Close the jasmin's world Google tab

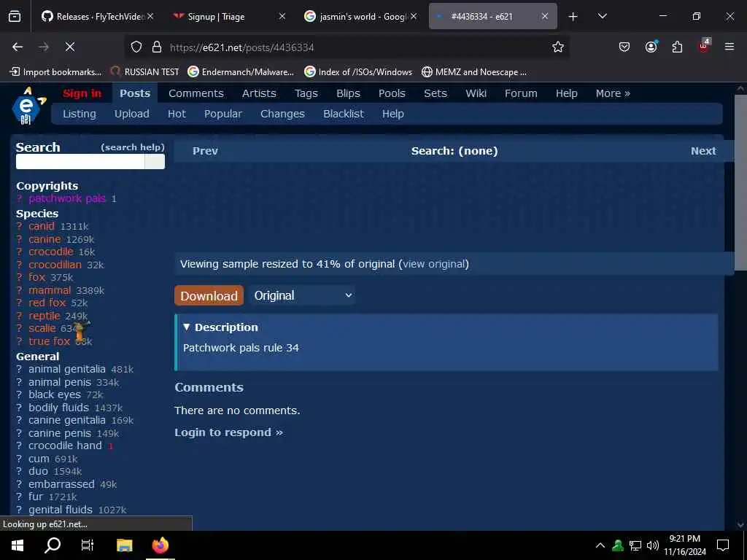pos(414,16)
